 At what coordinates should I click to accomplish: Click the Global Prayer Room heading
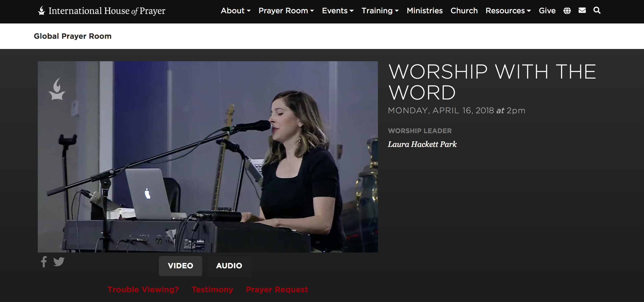point(73,36)
